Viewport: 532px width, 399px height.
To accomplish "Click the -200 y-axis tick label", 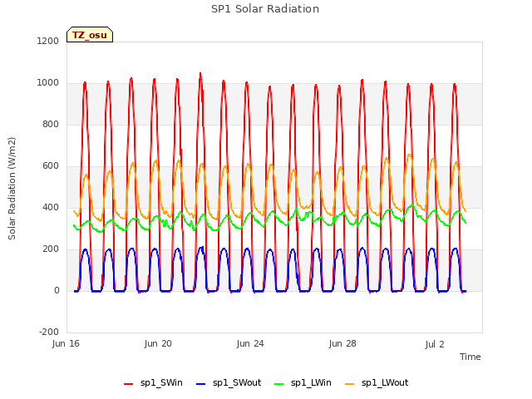I will 49,332.
